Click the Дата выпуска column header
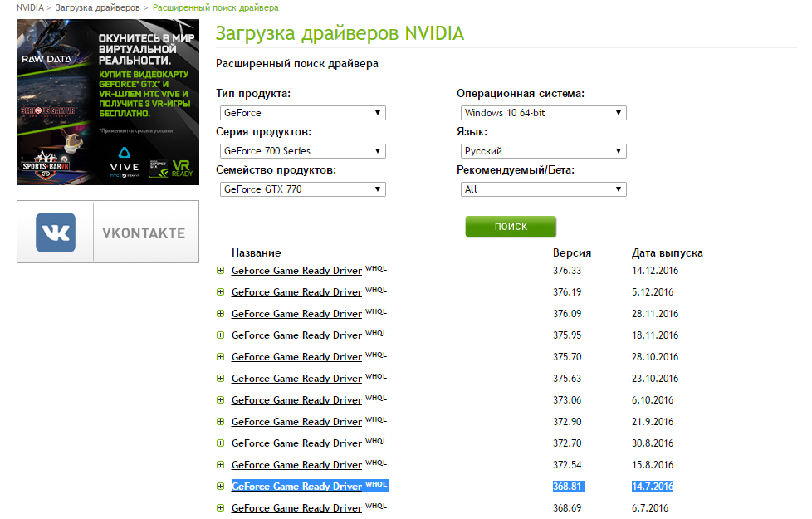The height and width of the screenshot is (519, 812). pos(668,252)
